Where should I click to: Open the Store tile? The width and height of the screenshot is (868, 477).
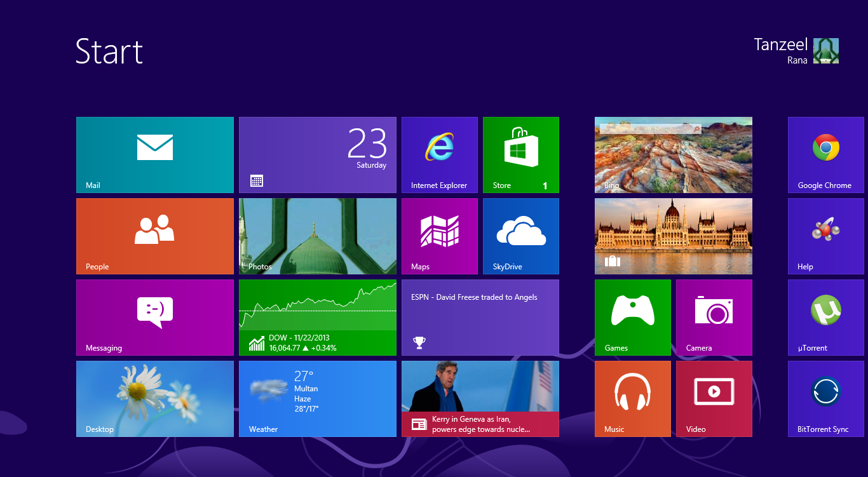[x=521, y=155]
